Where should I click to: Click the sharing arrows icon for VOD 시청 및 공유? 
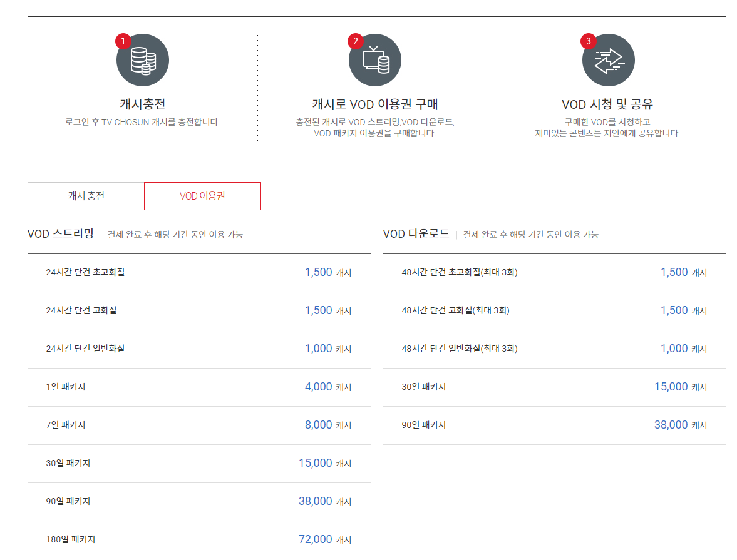[x=608, y=59]
